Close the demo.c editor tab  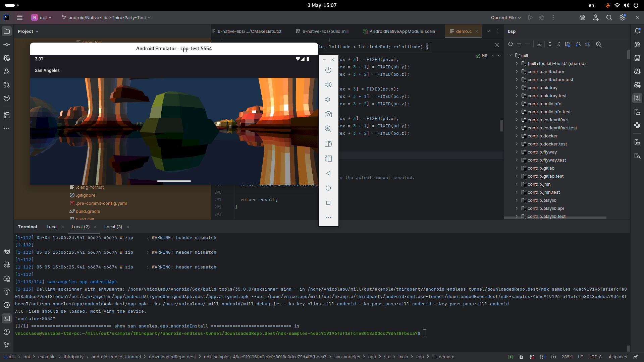(x=477, y=31)
